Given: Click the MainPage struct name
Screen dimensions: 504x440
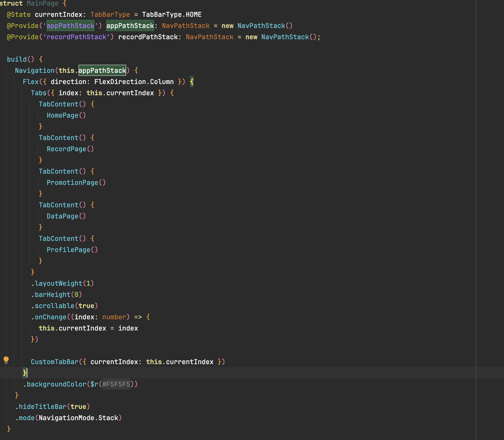Looking at the screenshot, I should [x=43, y=4].
